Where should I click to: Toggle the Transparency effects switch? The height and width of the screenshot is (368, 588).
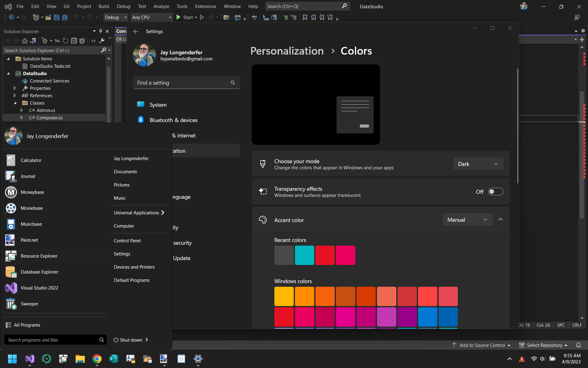(496, 192)
